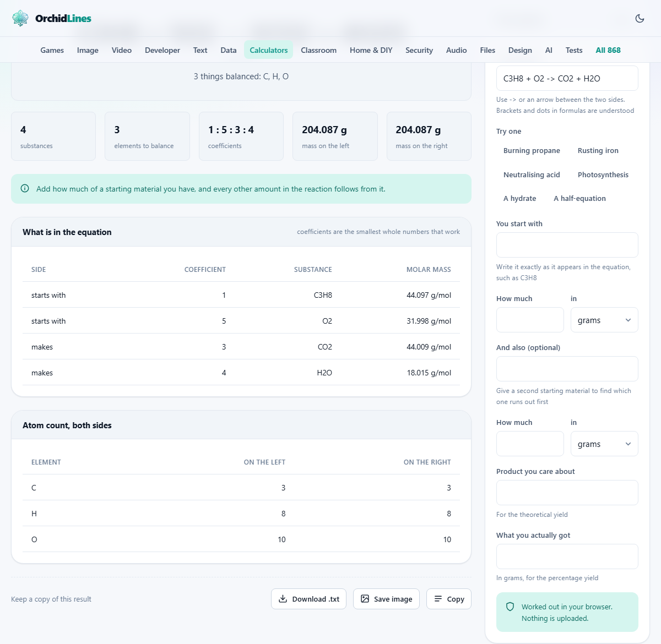
Task: Click the second 'How much' amount field
Action: [x=530, y=444]
